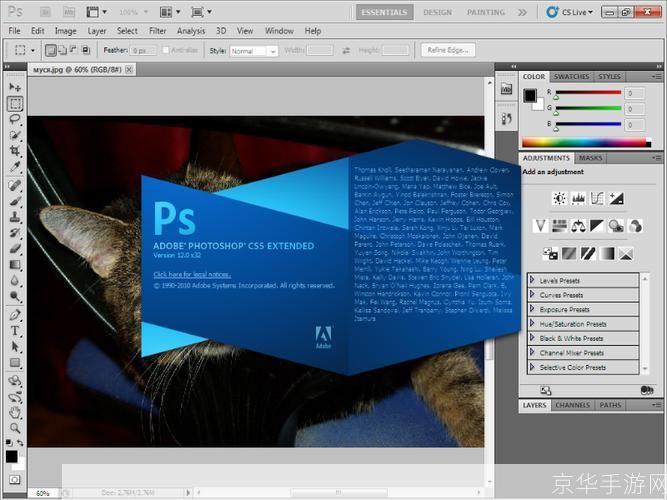Choose Subtract from selection mode
Screen dimensions: 667x500
[74, 50]
